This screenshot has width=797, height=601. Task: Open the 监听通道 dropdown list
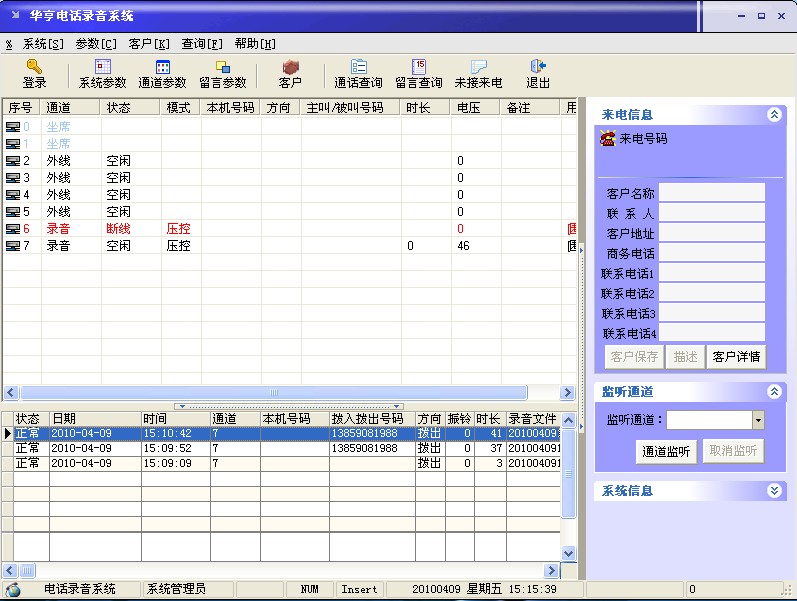coord(758,421)
